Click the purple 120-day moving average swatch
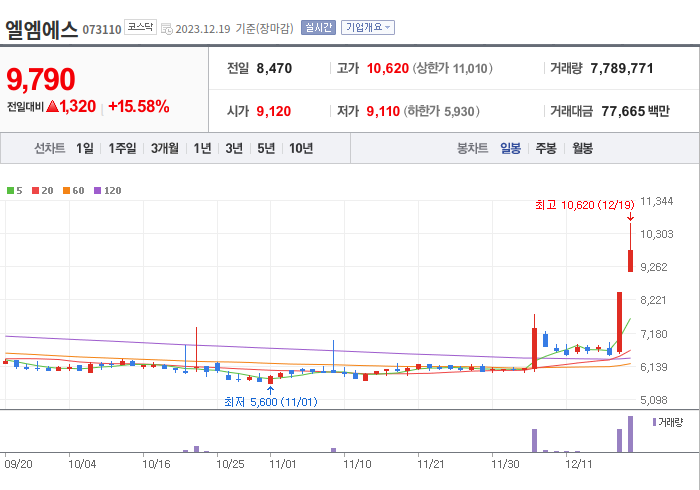 pos(97,191)
